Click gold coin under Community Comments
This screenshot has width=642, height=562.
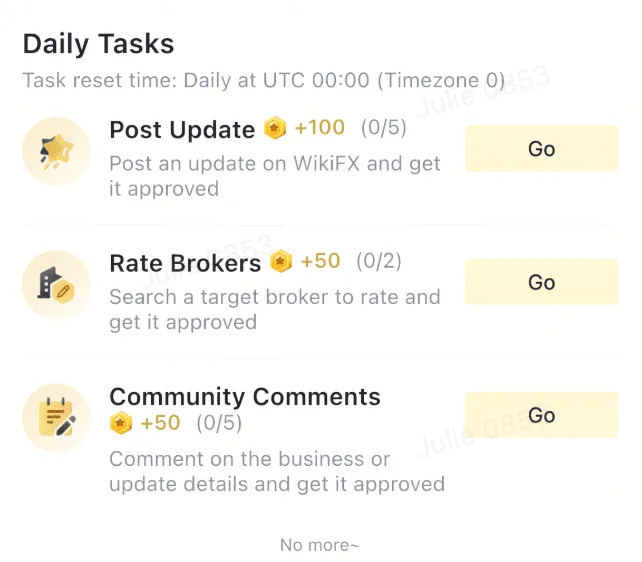coord(121,423)
